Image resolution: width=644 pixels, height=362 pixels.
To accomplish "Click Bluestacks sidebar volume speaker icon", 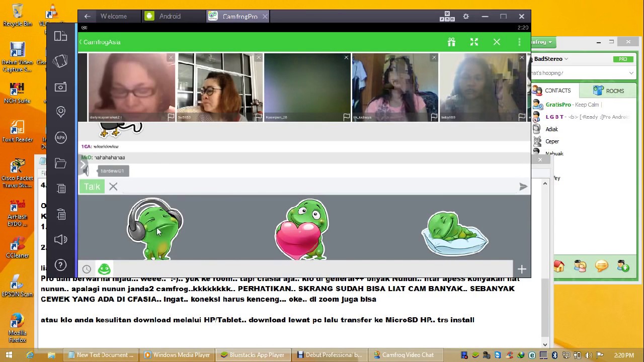I will pos(61,239).
